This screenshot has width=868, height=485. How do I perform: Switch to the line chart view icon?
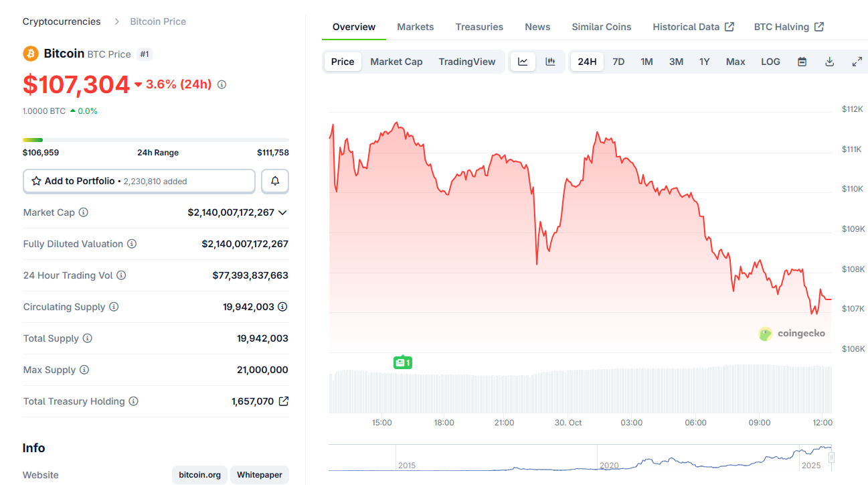click(x=523, y=62)
